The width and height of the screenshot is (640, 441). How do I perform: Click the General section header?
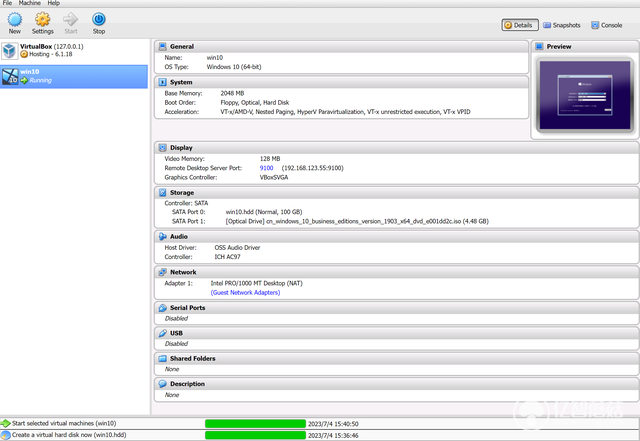[341, 47]
